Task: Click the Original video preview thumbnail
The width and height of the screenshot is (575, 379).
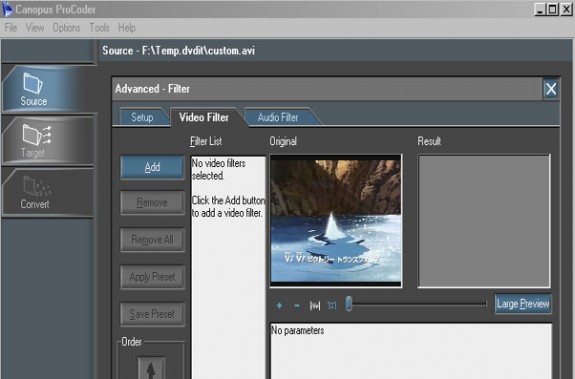Action: coord(336,221)
